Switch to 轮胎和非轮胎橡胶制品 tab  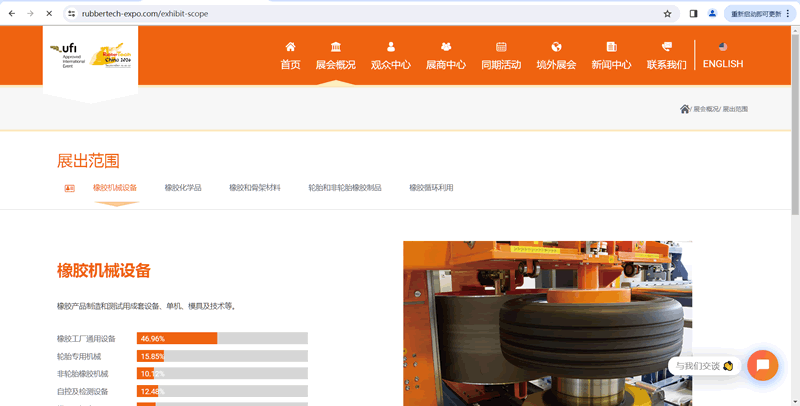pyautogui.click(x=345, y=188)
